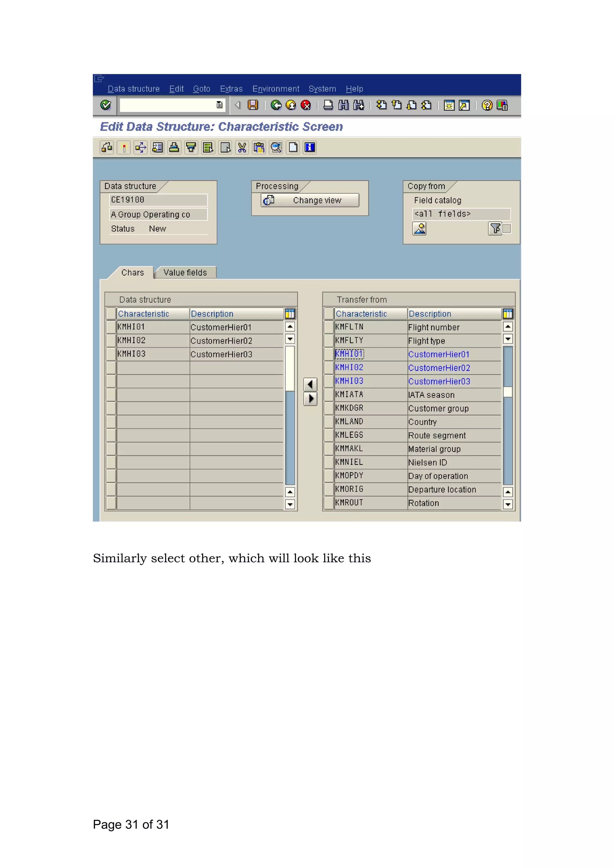Click the scissors Cut icon
This screenshot has width=614, height=868.
242,147
